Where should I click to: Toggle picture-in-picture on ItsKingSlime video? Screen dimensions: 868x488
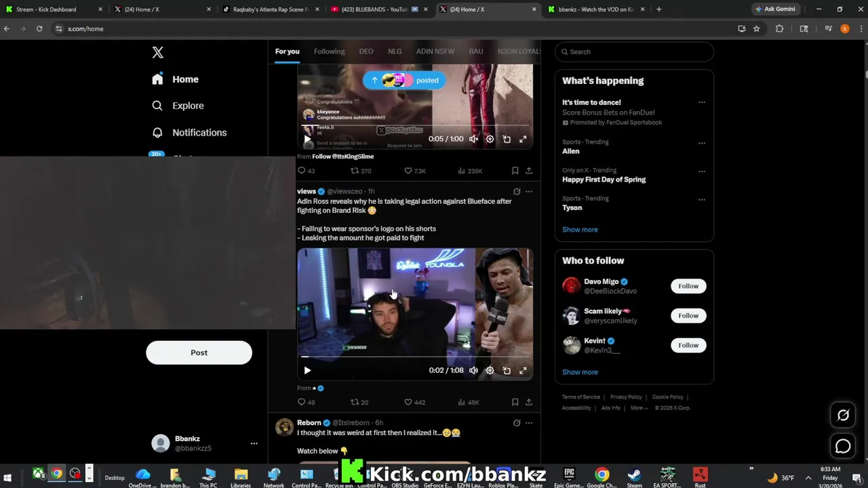pyautogui.click(x=507, y=139)
